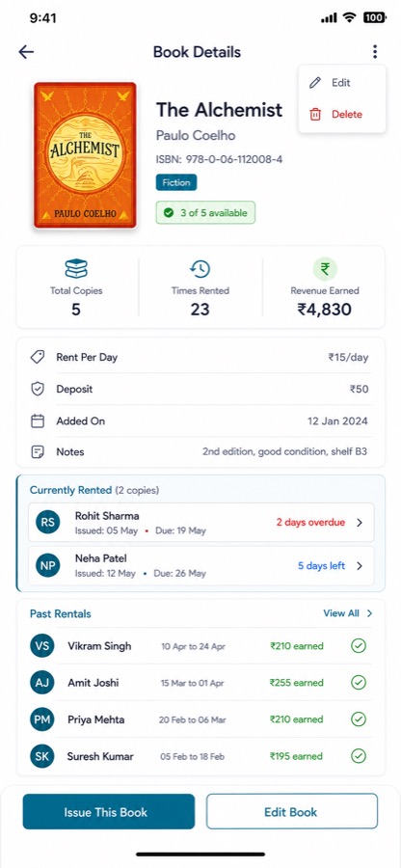401x868 pixels.
Task: Click the Added On calendar icon
Action: (38, 421)
